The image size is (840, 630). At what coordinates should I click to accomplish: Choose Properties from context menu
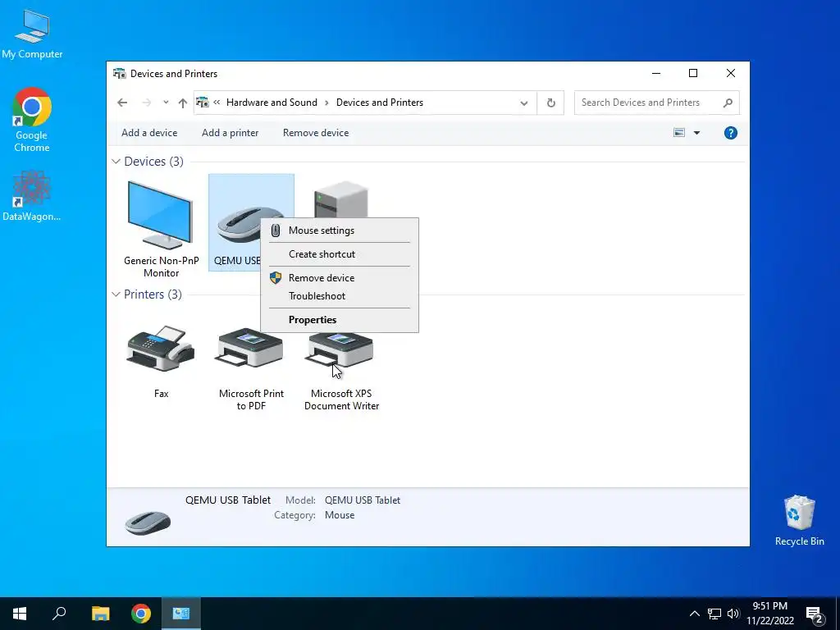339,319
